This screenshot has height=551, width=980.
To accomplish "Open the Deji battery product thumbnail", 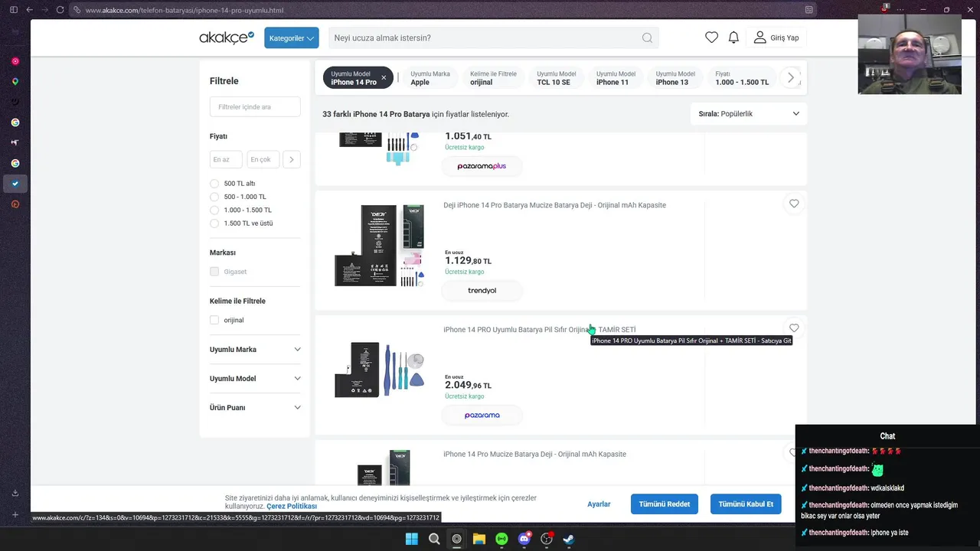I will 379,245.
